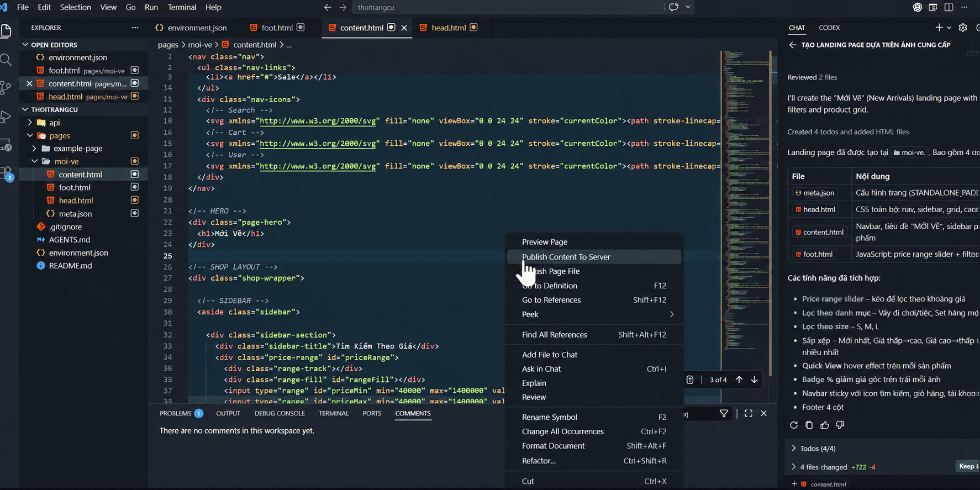Viewport: 980px width, 490px height.
Task: Open the new chat dropdown chevron
Action: click(949, 28)
